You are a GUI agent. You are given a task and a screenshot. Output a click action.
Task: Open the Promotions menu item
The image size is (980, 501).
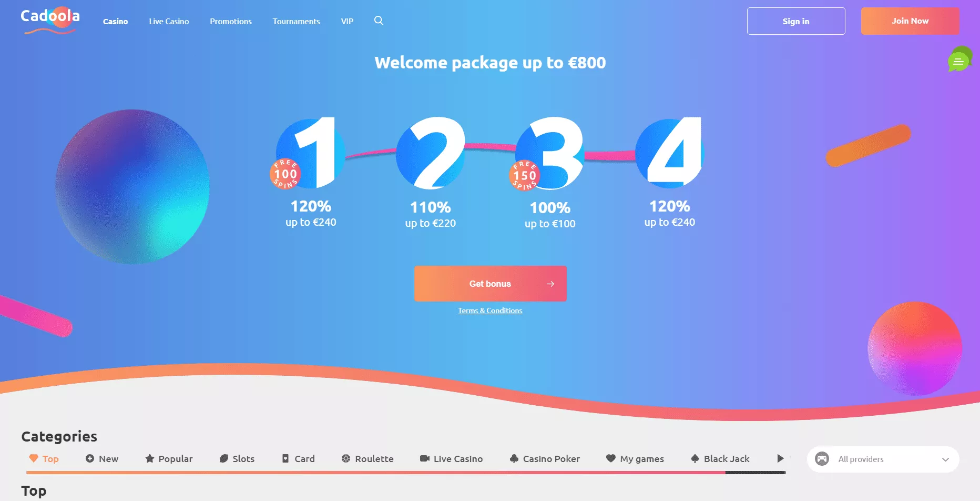coord(231,22)
